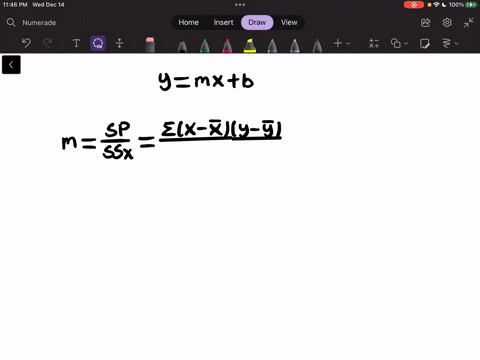This screenshot has height=360, width=480.
Task: Open the Shapes tool
Action: coord(396,43)
